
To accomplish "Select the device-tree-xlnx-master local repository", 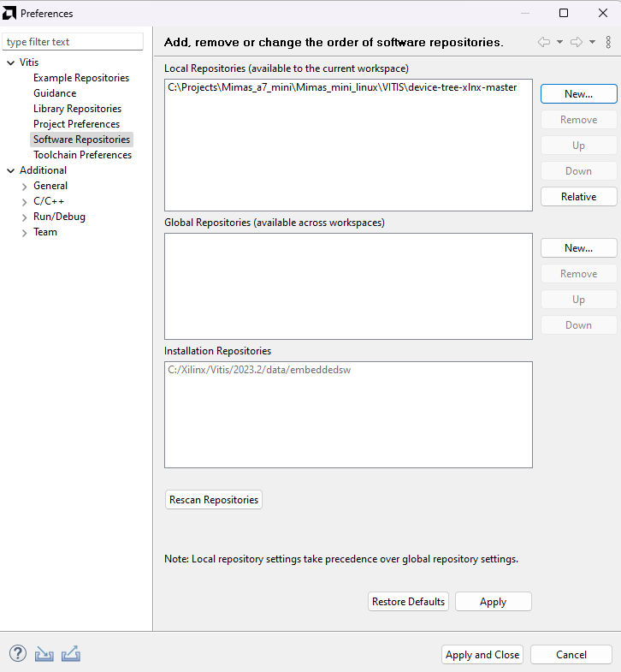I will 341,87.
